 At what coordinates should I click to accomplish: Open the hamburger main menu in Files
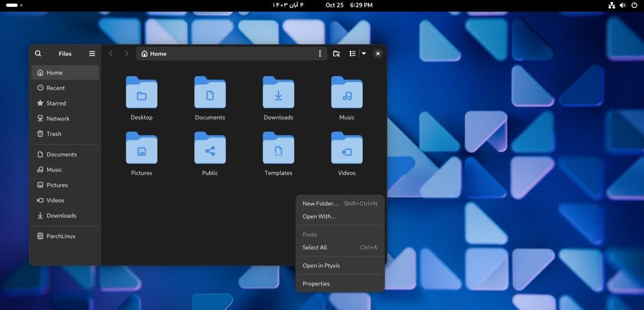[x=92, y=53]
